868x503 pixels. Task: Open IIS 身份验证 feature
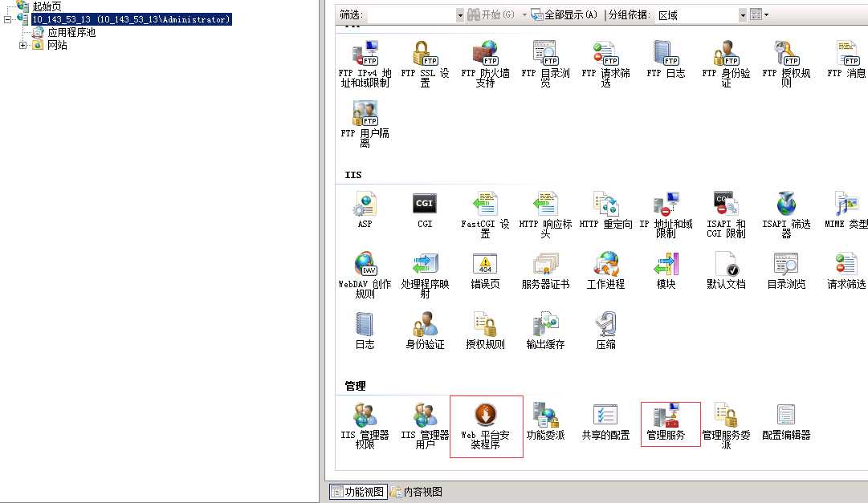(425, 331)
